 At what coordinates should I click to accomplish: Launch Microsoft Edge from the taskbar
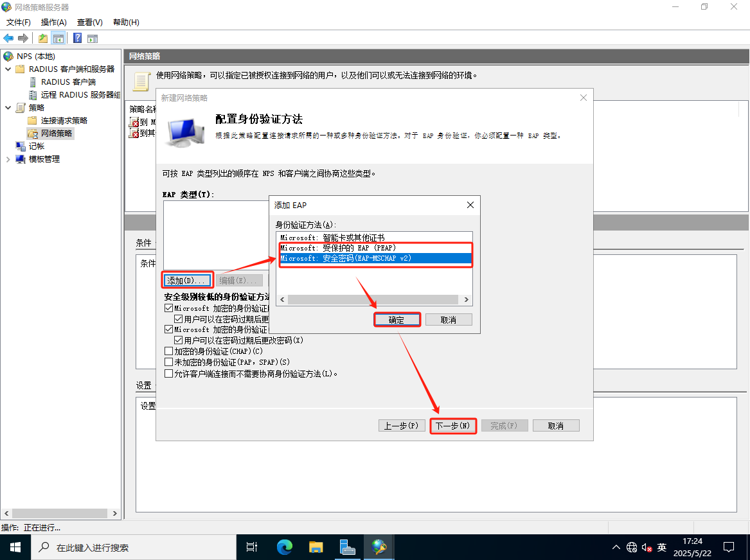pyautogui.click(x=285, y=547)
